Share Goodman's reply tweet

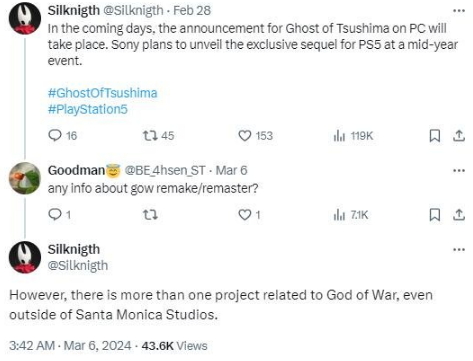[459, 215]
